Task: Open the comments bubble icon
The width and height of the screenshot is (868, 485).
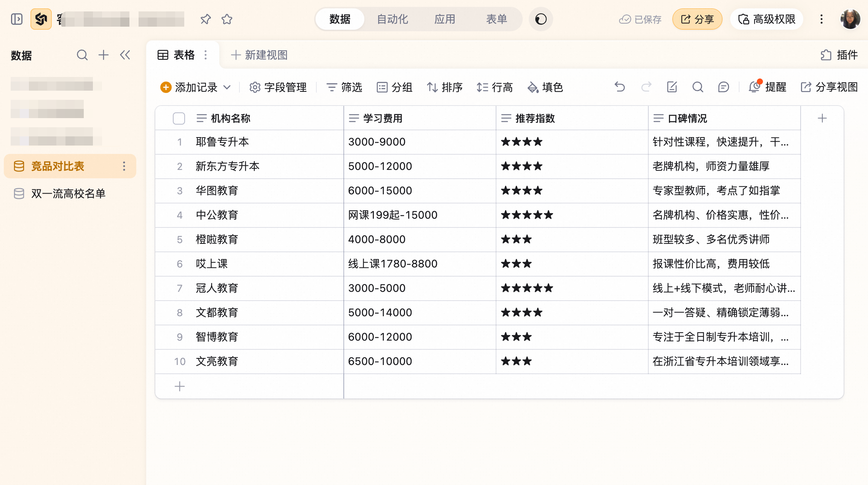Action: pyautogui.click(x=723, y=87)
